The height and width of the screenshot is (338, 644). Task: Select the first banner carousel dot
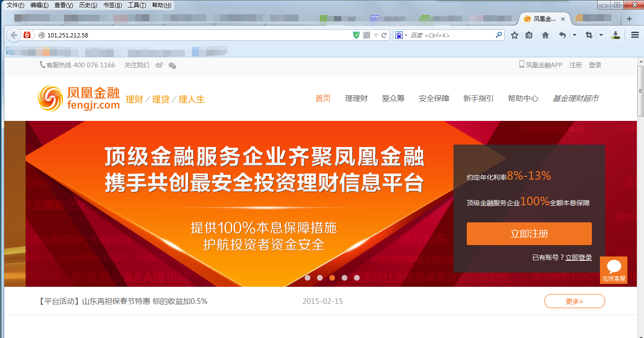tap(308, 278)
